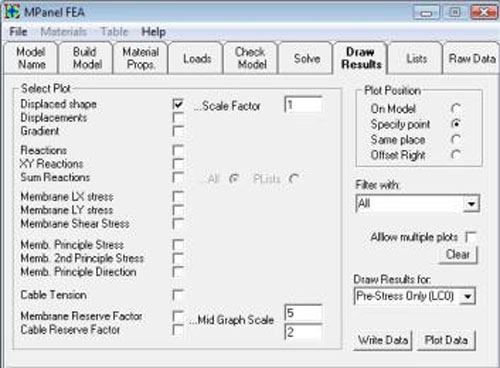Open the File menu
Screen dimensions: 500x368
tap(18, 32)
